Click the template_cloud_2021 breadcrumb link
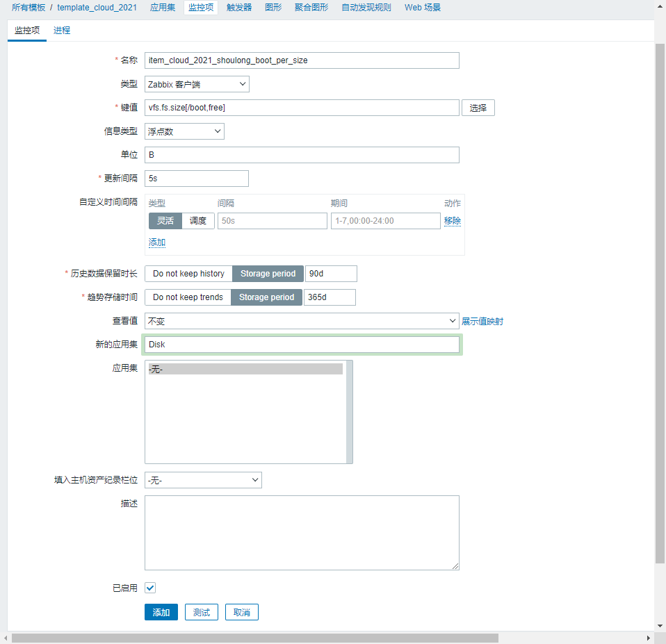 coord(97,8)
